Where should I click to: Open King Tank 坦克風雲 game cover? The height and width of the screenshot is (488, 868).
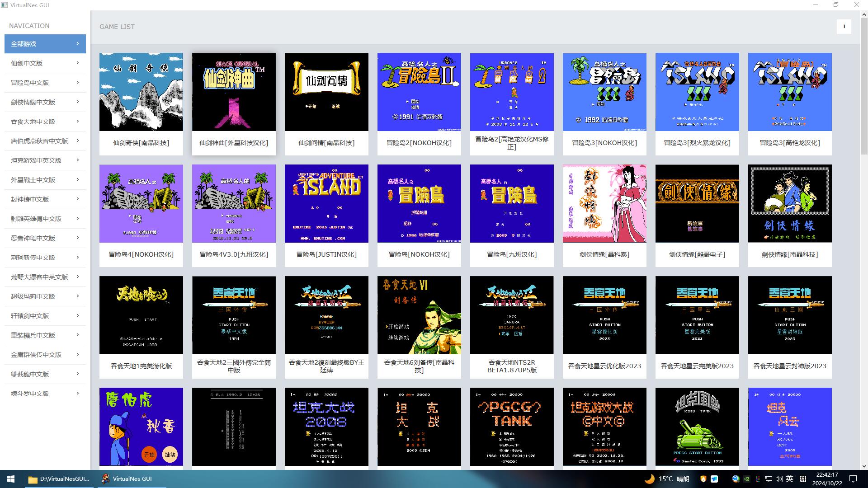click(697, 427)
